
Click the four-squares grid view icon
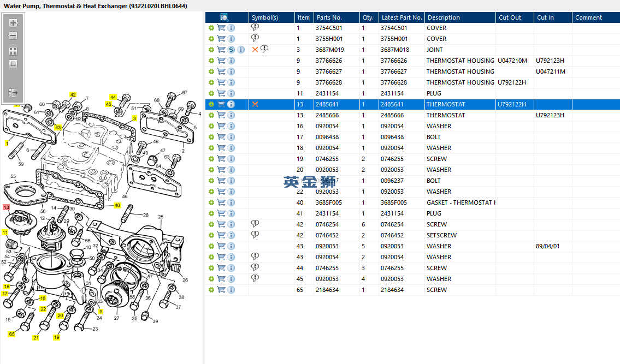pos(13,51)
